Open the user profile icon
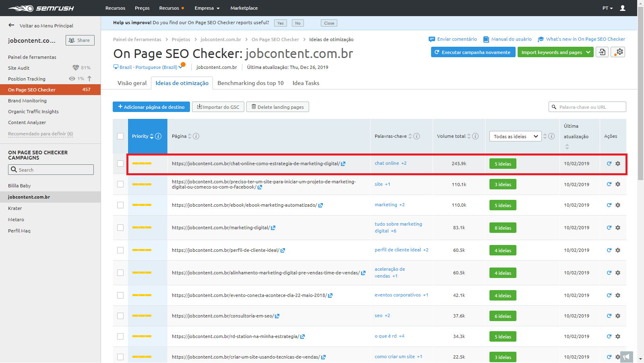Viewport: 644px width, 363px height. pos(623,8)
